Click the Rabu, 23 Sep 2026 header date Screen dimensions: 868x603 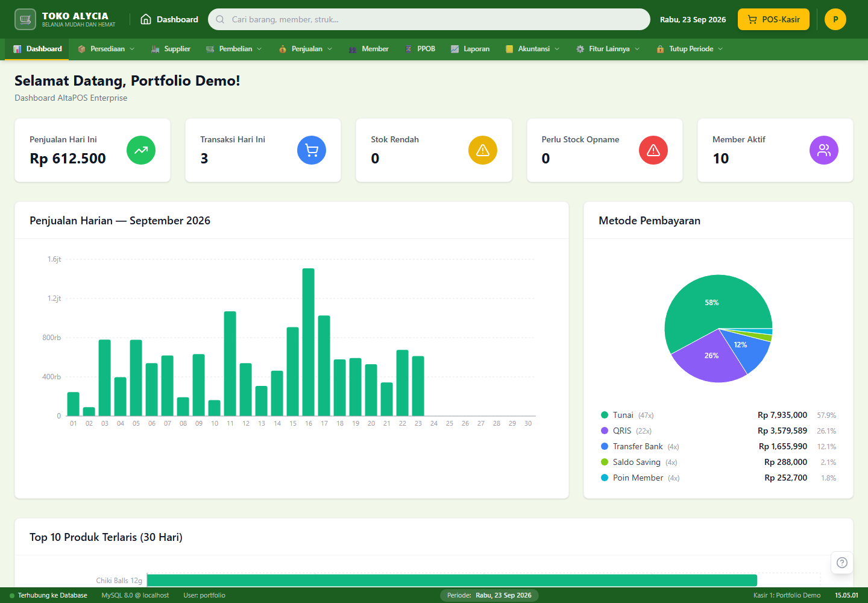(x=693, y=19)
